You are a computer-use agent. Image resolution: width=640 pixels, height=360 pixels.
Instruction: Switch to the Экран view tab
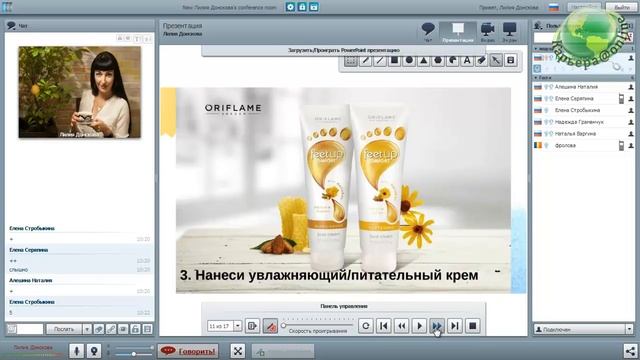coord(509,32)
